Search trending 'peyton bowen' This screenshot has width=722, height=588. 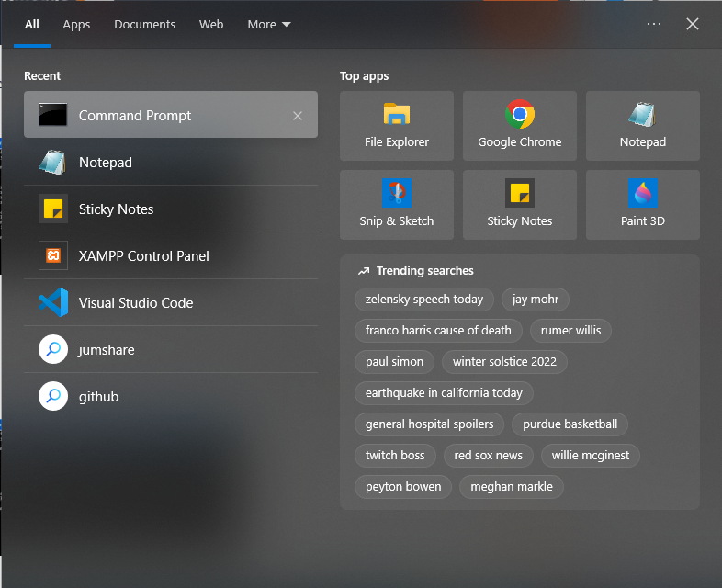(x=403, y=487)
